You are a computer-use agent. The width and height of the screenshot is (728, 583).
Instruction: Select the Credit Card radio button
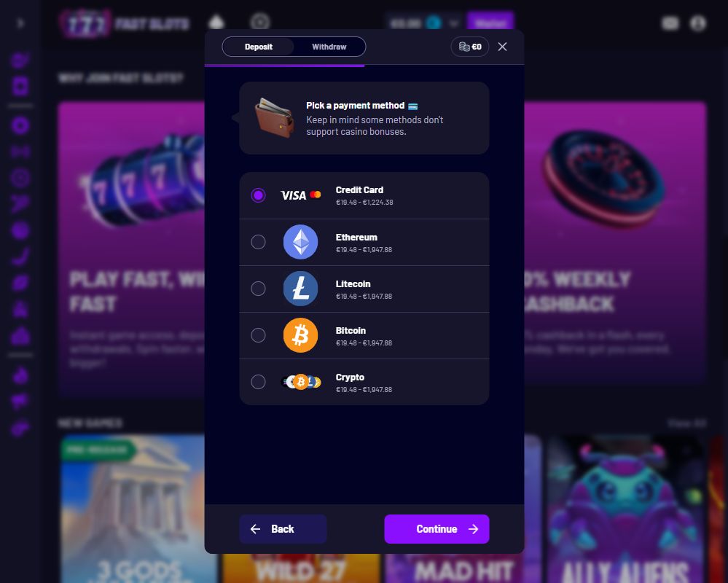(x=258, y=195)
